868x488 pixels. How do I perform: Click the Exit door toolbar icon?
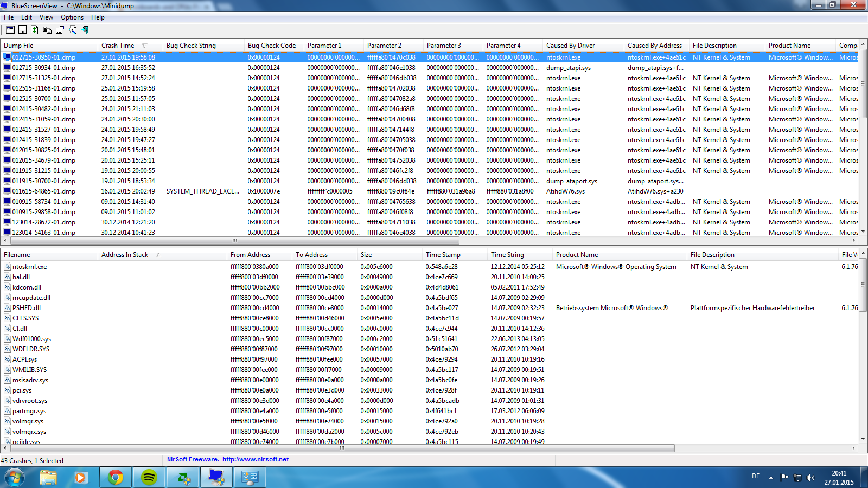85,30
